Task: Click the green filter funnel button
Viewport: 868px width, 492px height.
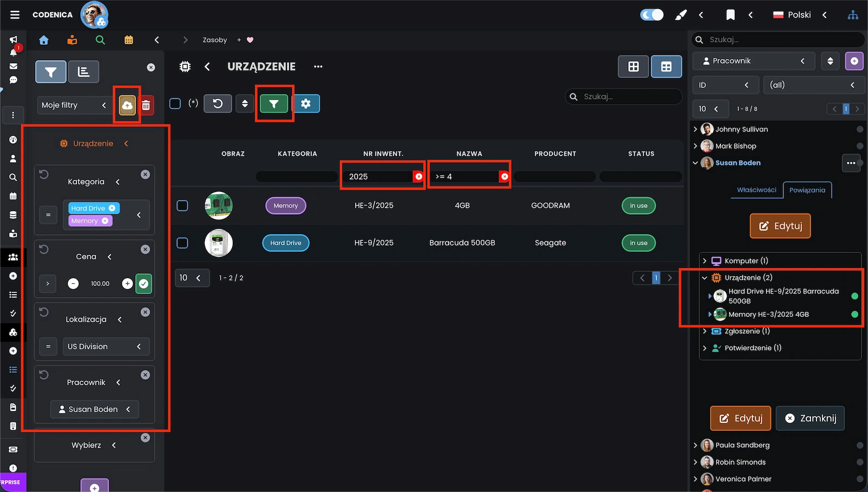Action: pyautogui.click(x=274, y=104)
